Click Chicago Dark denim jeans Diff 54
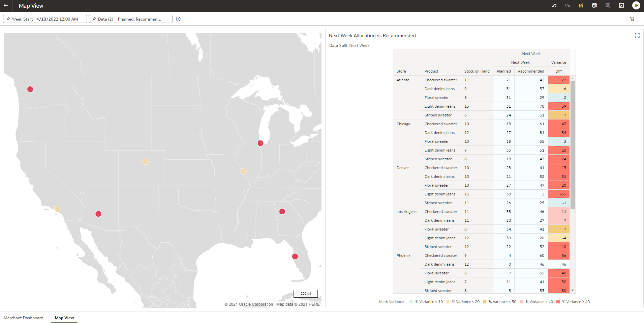Viewport: 644px width, 323px height. [x=559, y=133]
